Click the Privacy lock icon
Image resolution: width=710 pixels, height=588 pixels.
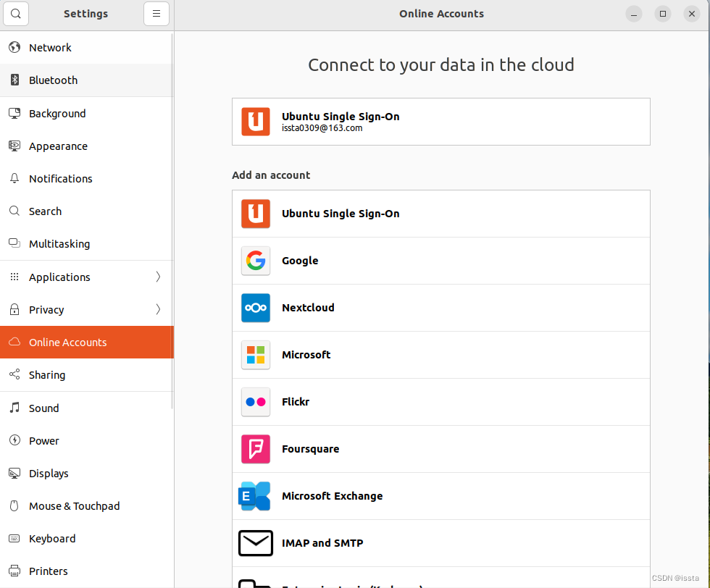[x=14, y=309]
